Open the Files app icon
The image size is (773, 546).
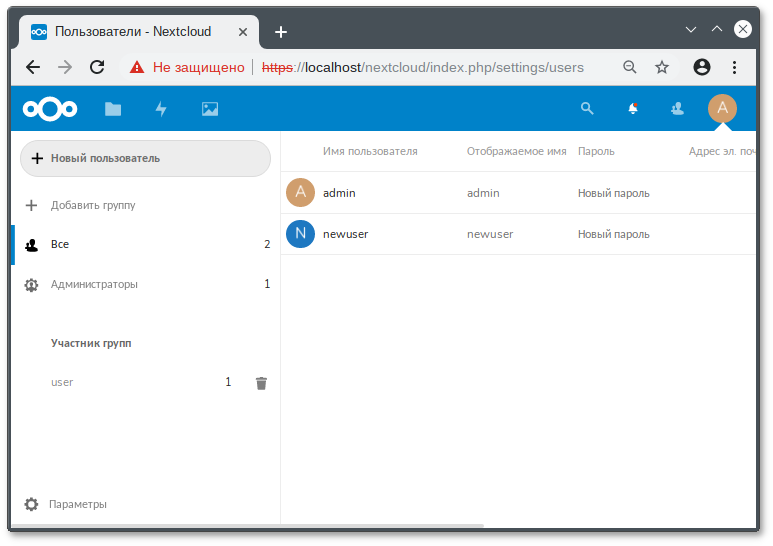point(113,109)
